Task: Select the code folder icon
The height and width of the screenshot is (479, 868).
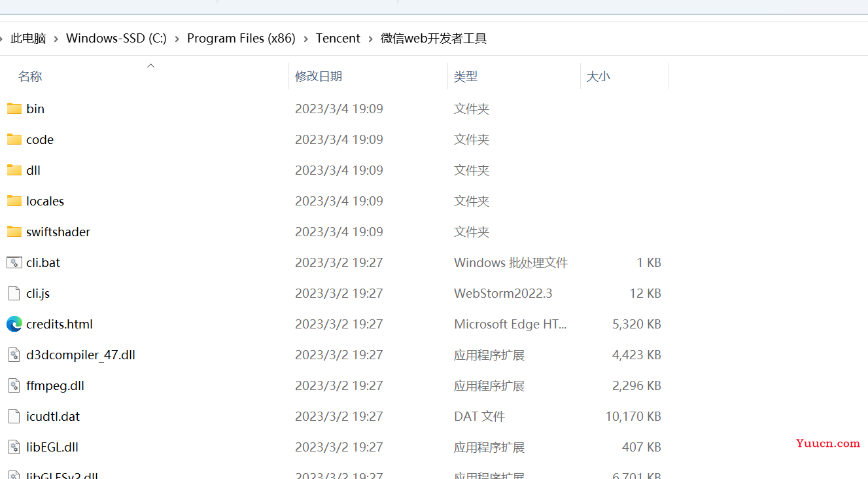Action: 14,139
